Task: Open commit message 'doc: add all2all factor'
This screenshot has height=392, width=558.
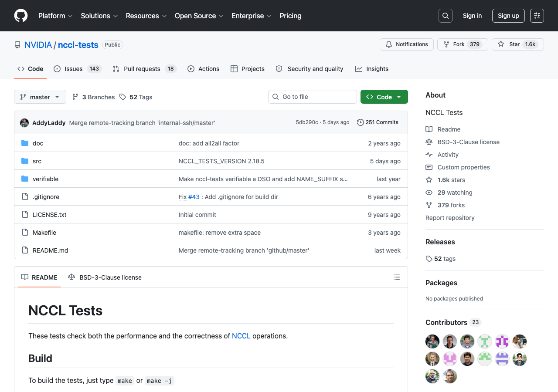Action: coord(209,143)
